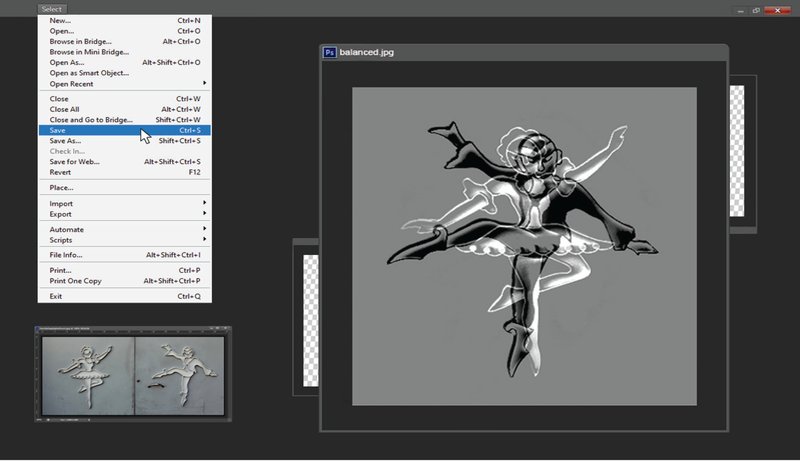Choose Browse in Mini Bridge...
Viewport: 800px width, 461px height.
pyautogui.click(x=124, y=52)
